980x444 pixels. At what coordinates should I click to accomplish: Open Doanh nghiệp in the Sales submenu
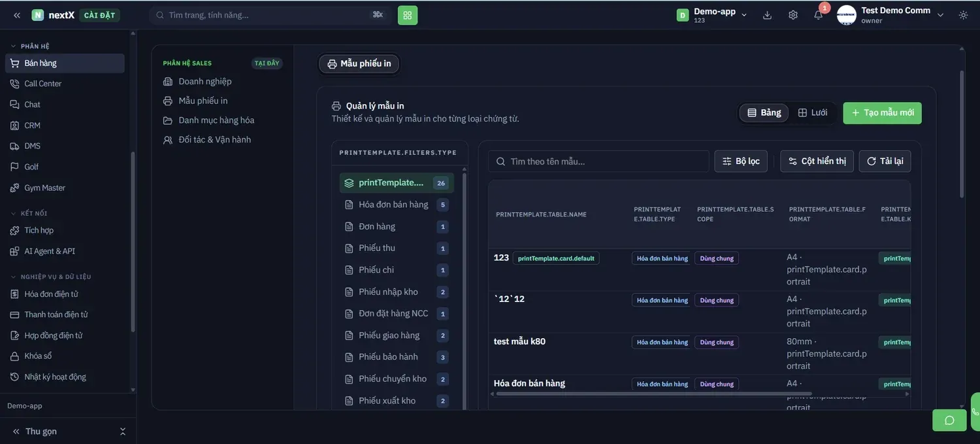click(222, 81)
